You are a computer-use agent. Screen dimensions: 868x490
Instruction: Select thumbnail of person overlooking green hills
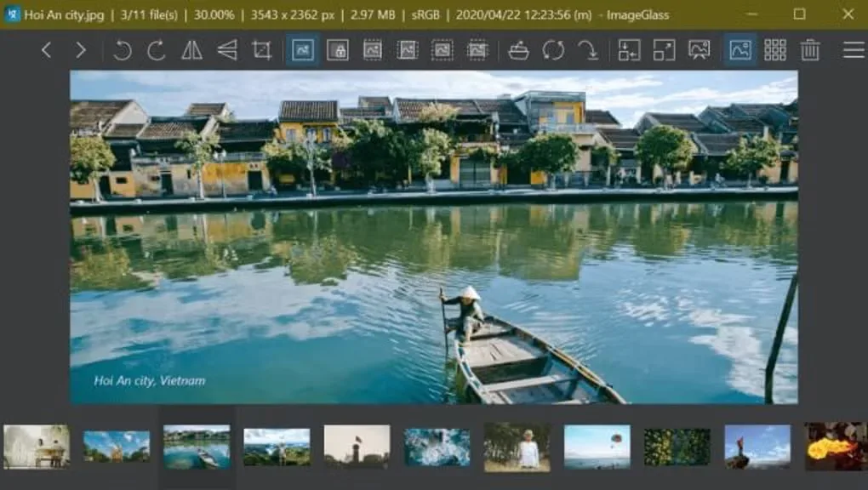pyautogui.click(x=277, y=447)
